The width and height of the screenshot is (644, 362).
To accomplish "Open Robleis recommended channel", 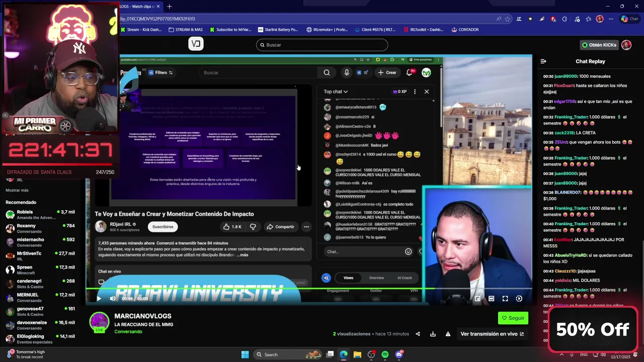I will pos(40,215).
